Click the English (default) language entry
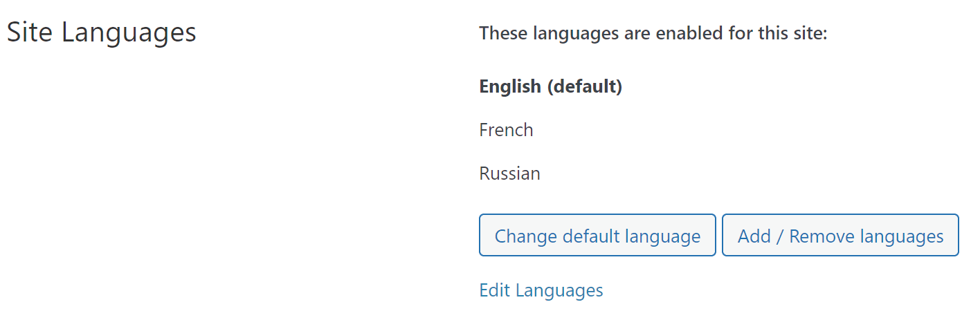980x311 pixels. (550, 87)
